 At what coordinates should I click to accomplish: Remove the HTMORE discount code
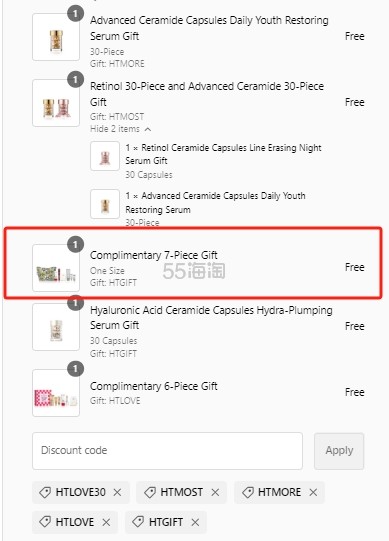(x=313, y=492)
